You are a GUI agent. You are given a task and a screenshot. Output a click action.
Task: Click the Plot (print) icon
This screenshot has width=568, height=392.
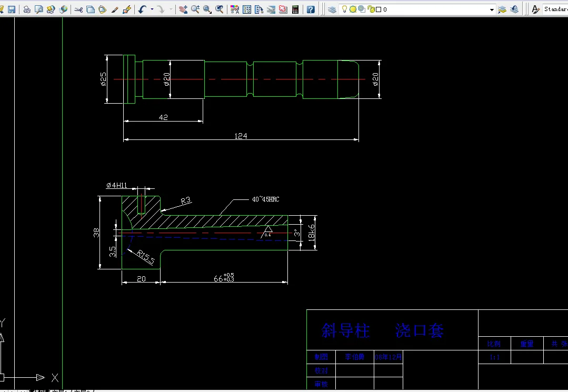27,9
